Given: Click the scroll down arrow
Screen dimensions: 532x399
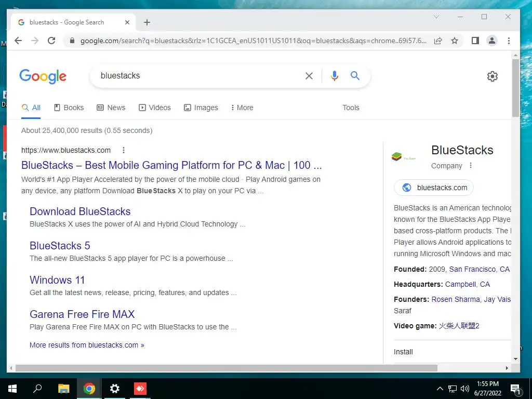Looking at the screenshot, I should coord(515,359).
